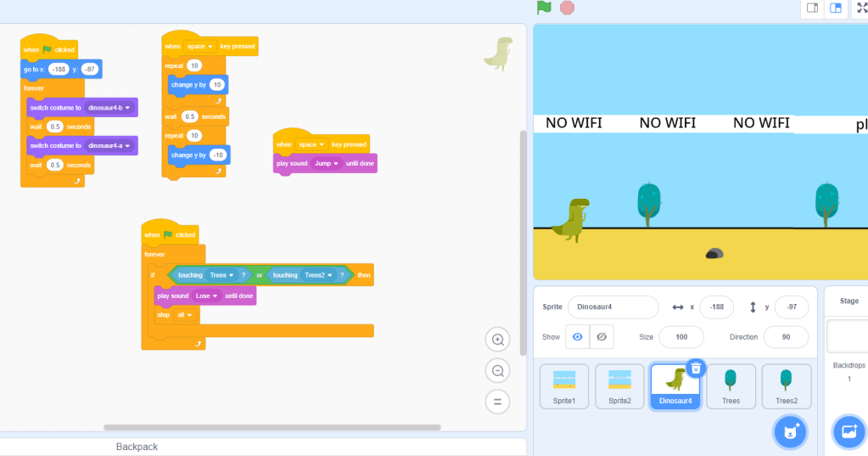Click the sprite name field Dinosaur4
868x456 pixels.
(613, 307)
